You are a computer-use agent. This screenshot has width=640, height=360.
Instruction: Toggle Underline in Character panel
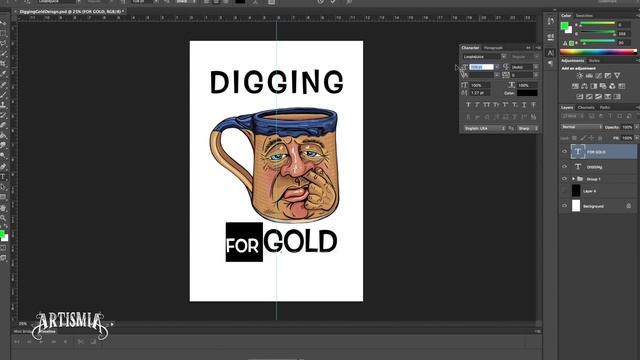click(524, 105)
